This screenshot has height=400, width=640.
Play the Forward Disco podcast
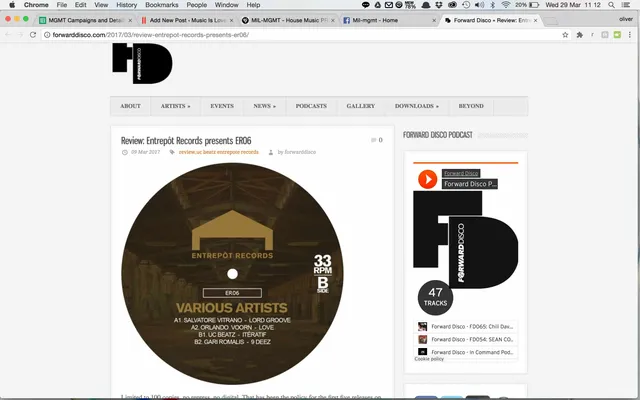pyautogui.click(x=427, y=179)
